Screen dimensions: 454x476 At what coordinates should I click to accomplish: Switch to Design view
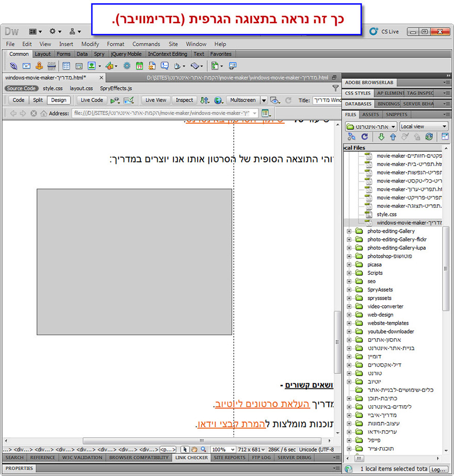[59, 100]
